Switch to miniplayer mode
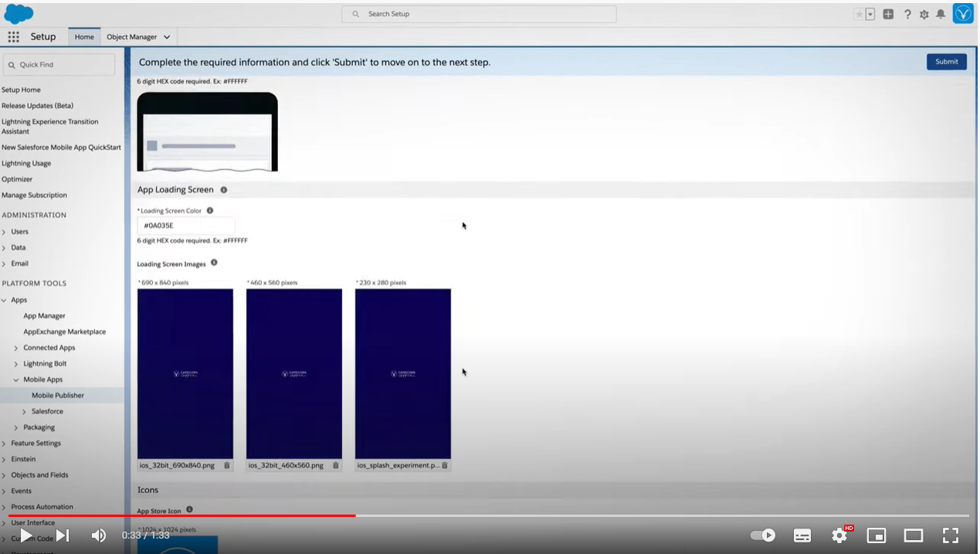The width and height of the screenshot is (980, 554). [877, 535]
